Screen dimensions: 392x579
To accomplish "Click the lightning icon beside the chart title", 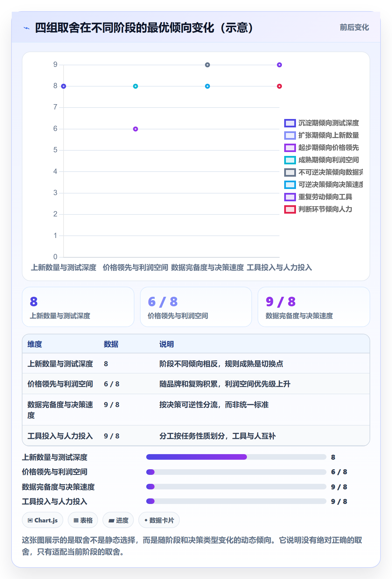I will (27, 28).
